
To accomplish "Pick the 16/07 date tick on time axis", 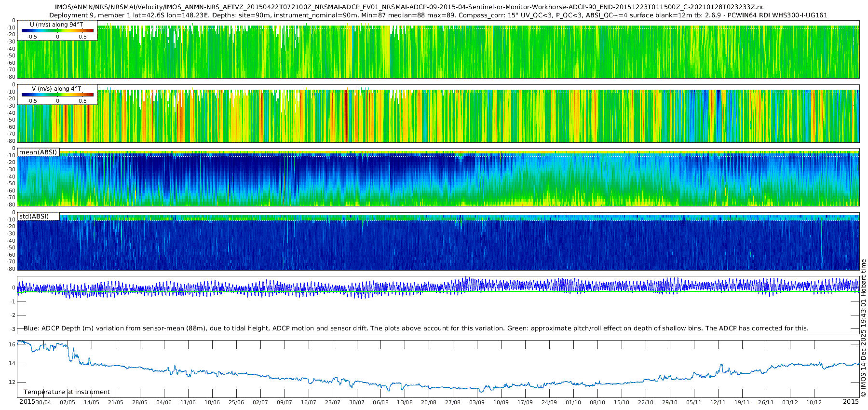I will click(x=309, y=402).
